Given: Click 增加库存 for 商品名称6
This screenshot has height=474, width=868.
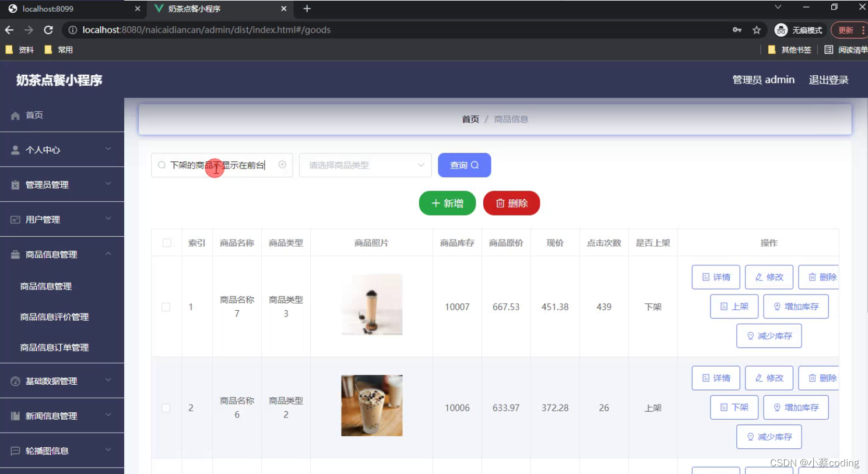Looking at the screenshot, I should pyautogui.click(x=796, y=407).
